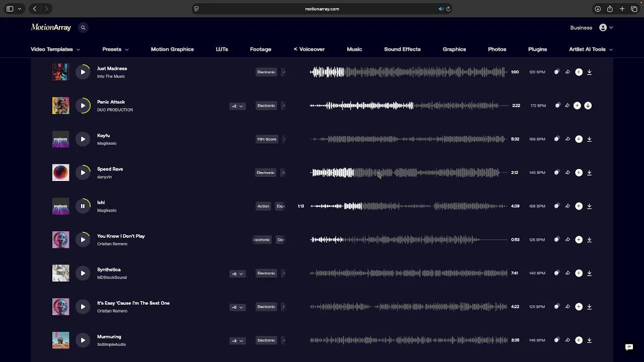644x362 pixels.
Task: Switch to the Music category
Action: point(354,49)
